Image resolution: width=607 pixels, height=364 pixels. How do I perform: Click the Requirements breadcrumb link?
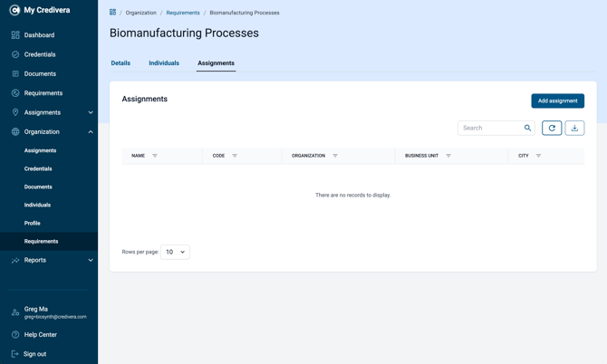click(183, 13)
